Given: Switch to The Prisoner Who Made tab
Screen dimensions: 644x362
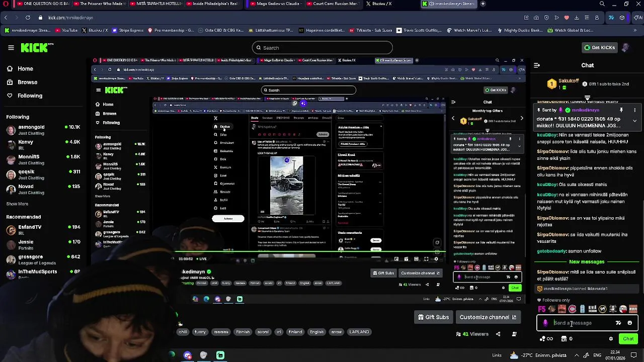Looking at the screenshot, I should [100, 4].
